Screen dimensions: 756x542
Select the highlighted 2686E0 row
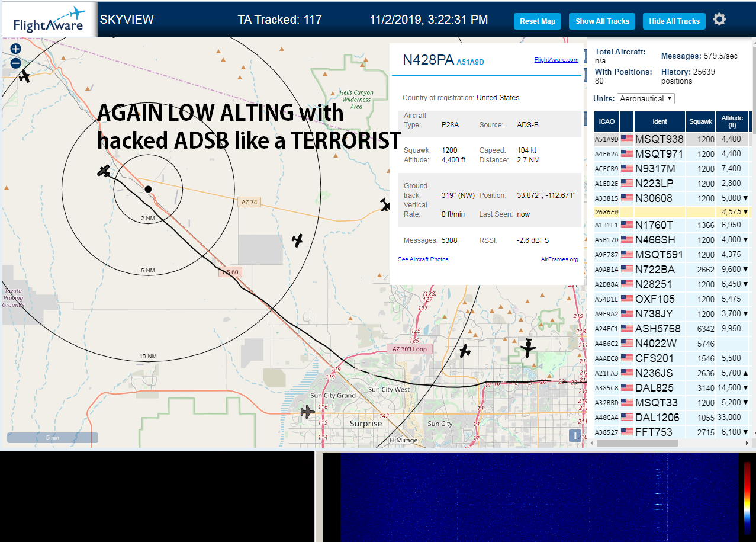(x=673, y=211)
